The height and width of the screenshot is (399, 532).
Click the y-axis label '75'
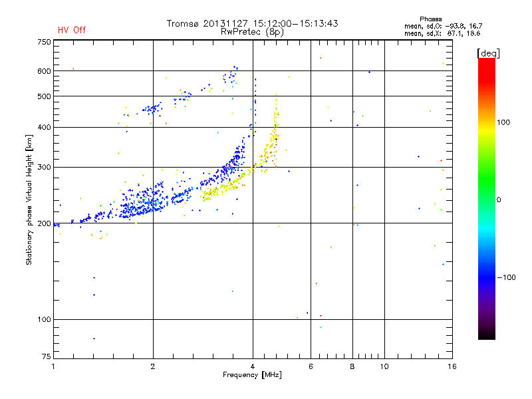point(46,356)
